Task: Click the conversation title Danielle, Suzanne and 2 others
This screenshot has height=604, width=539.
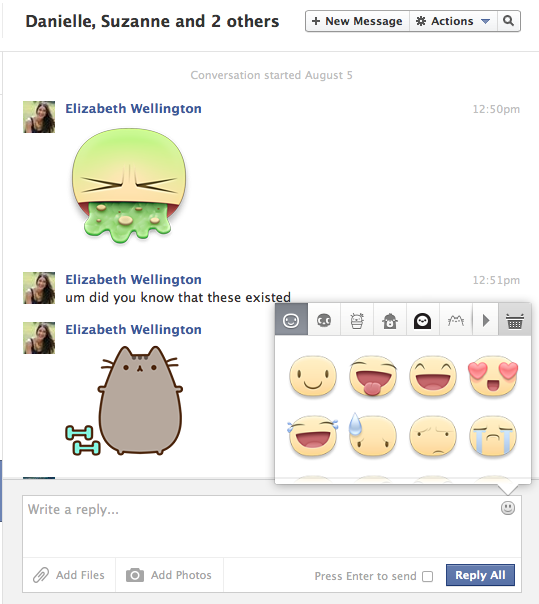Action: click(x=152, y=22)
